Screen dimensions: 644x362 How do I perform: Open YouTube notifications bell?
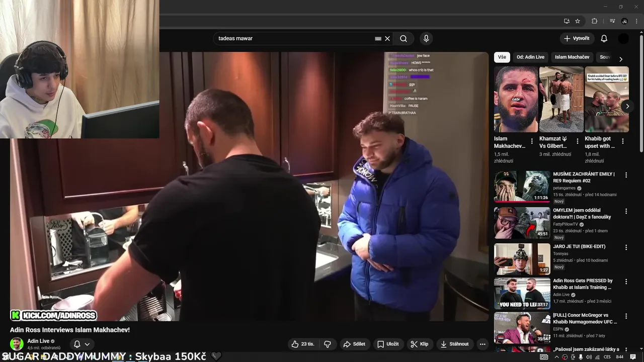(x=604, y=38)
